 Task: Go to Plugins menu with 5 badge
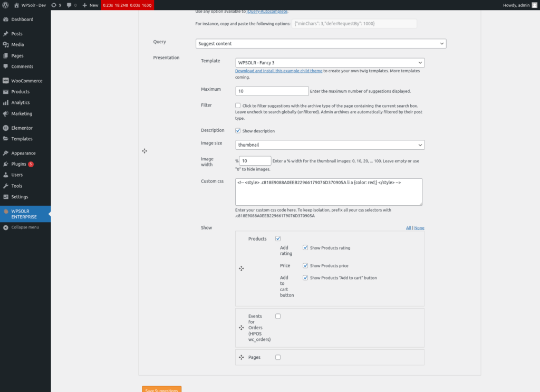click(25, 164)
